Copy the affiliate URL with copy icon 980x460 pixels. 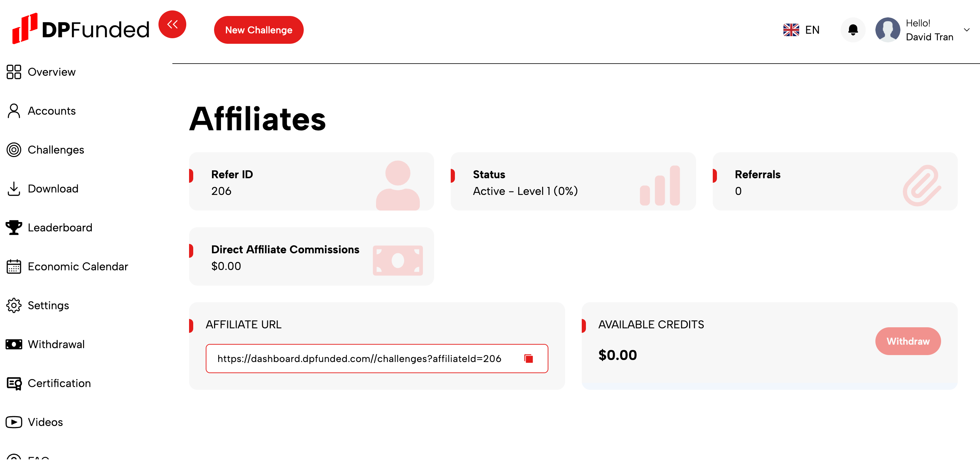[x=529, y=359]
